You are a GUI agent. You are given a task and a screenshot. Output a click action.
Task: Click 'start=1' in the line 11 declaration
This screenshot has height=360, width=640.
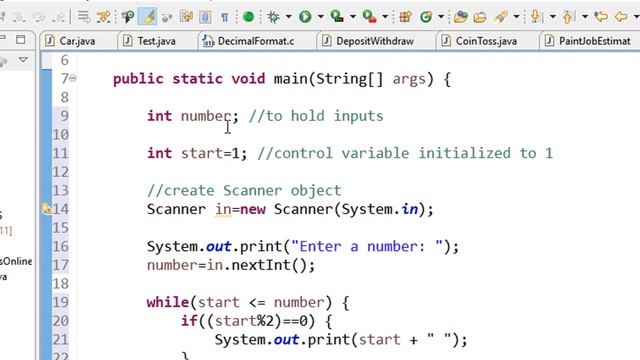[x=210, y=153]
